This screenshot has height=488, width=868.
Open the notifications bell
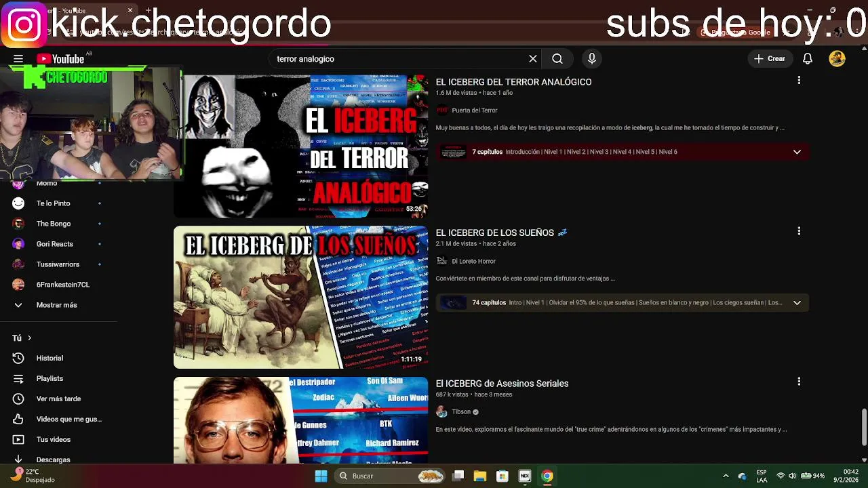[808, 59]
